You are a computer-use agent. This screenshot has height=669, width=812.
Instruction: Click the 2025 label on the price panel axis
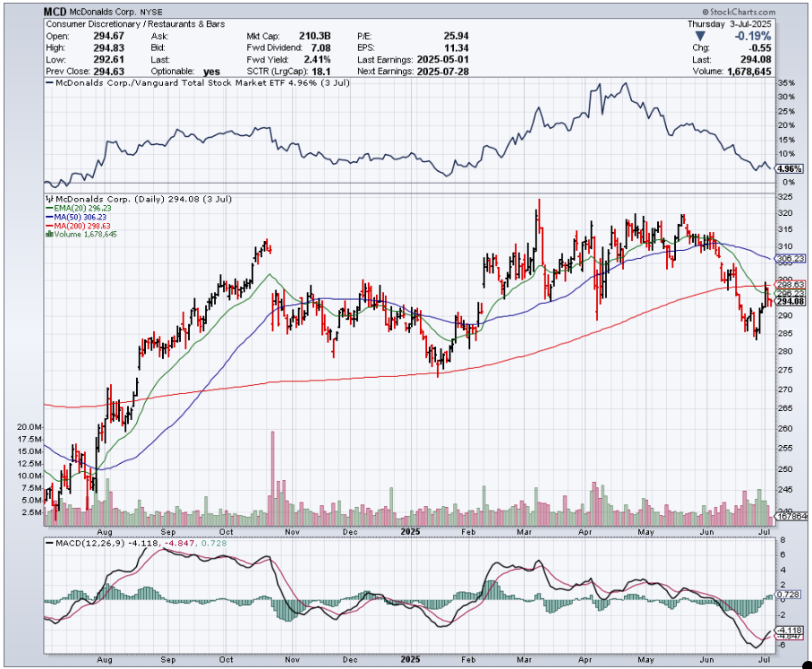click(x=411, y=532)
